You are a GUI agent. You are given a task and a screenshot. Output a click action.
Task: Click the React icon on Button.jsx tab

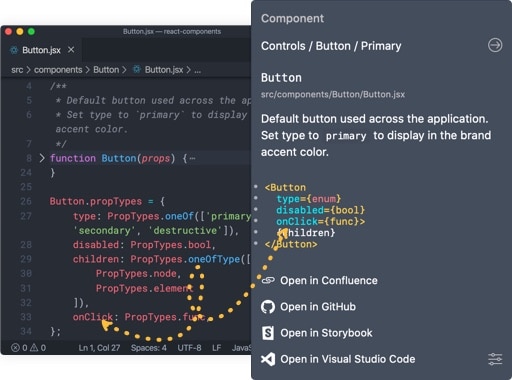[14, 50]
